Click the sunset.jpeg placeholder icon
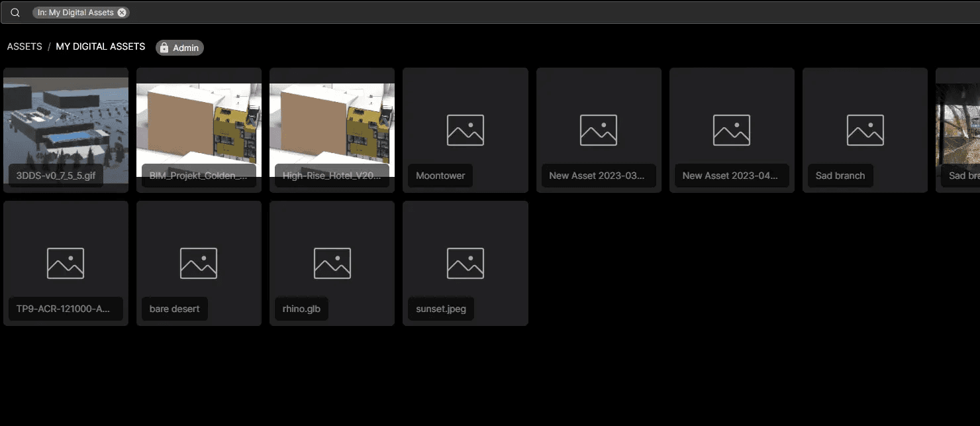The height and width of the screenshot is (426, 980). (x=465, y=263)
